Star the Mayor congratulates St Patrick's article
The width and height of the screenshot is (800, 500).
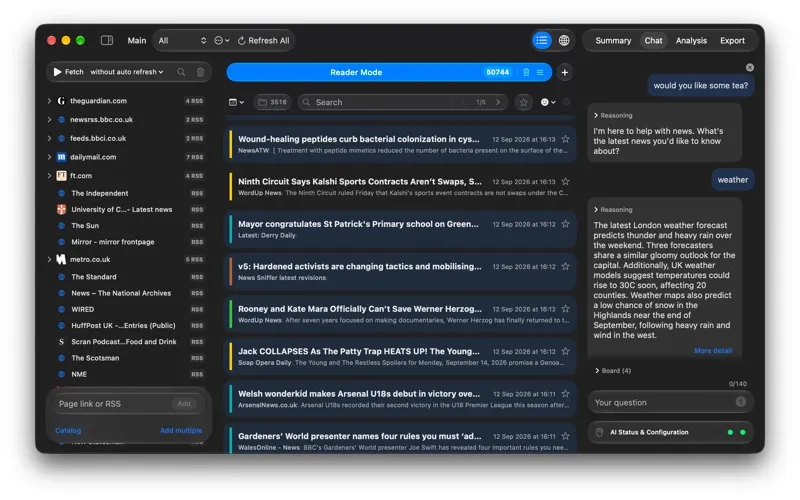565,223
